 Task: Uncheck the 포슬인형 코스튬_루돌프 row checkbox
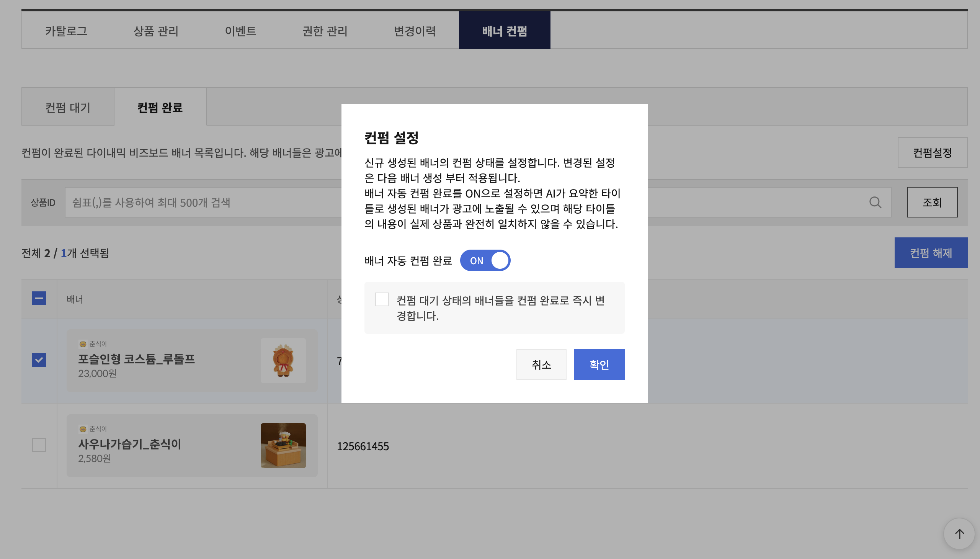[x=39, y=360]
